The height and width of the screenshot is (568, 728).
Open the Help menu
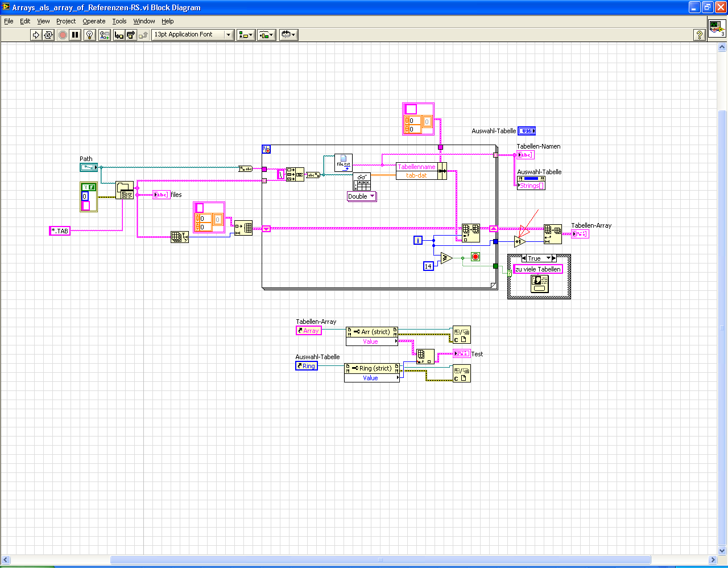[x=167, y=21]
